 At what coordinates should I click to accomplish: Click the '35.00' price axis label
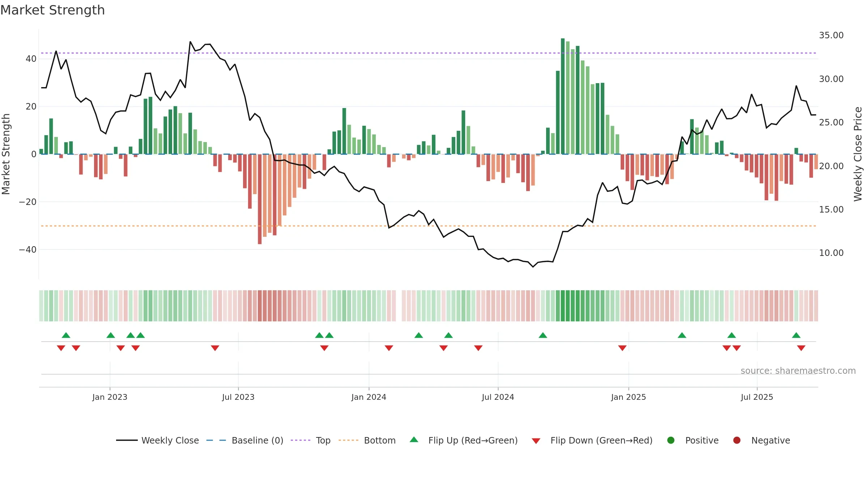pos(831,35)
